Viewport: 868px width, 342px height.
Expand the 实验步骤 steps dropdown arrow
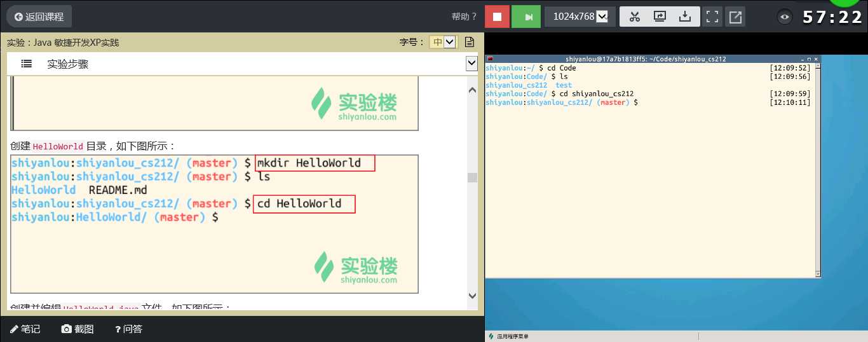click(471, 63)
